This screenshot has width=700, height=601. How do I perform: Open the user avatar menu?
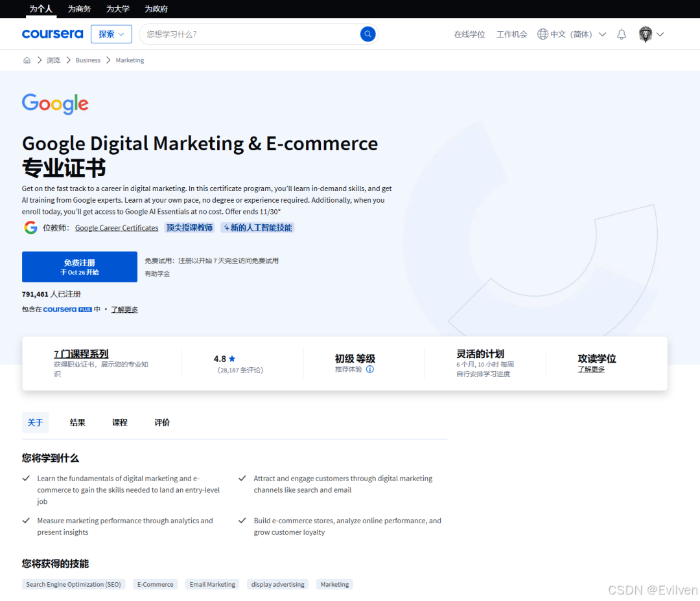pos(645,34)
